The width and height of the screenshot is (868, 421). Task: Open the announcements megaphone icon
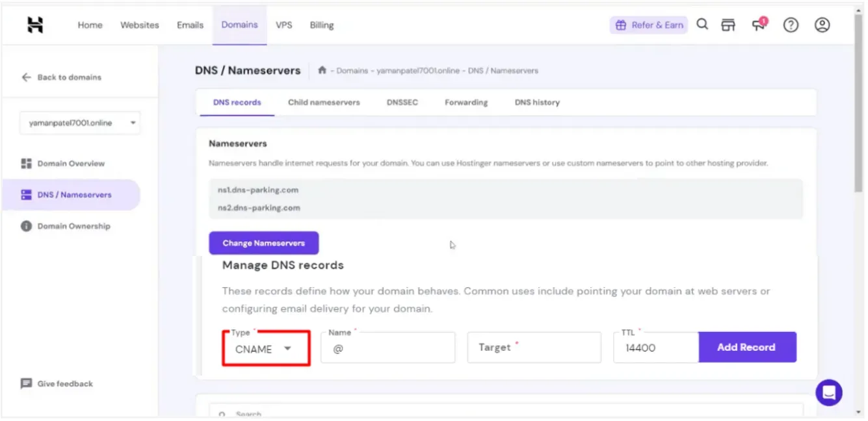759,25
